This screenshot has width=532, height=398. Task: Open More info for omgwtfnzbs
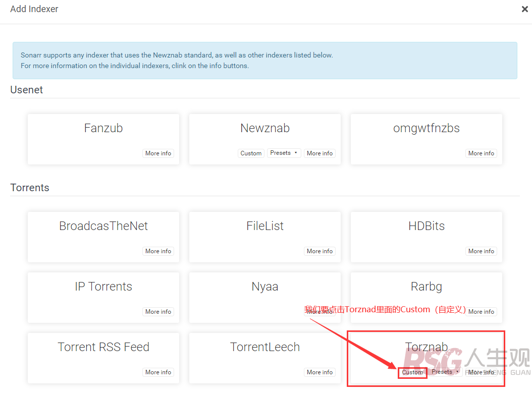pyautogui.click(x=481, y=153)
